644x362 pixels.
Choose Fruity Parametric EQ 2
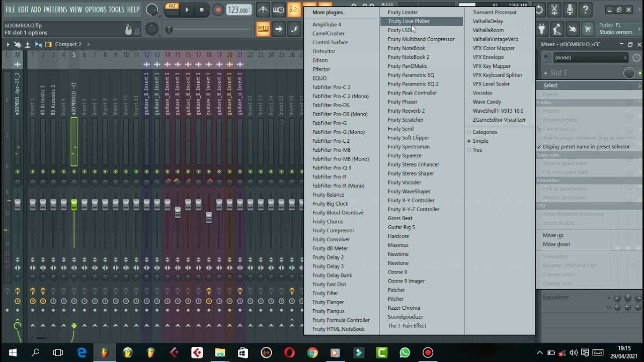coord(413,84)
